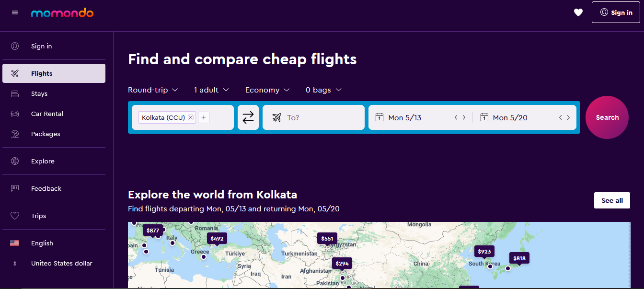Open the Economy cabin class dropdown

coord(267,90)
